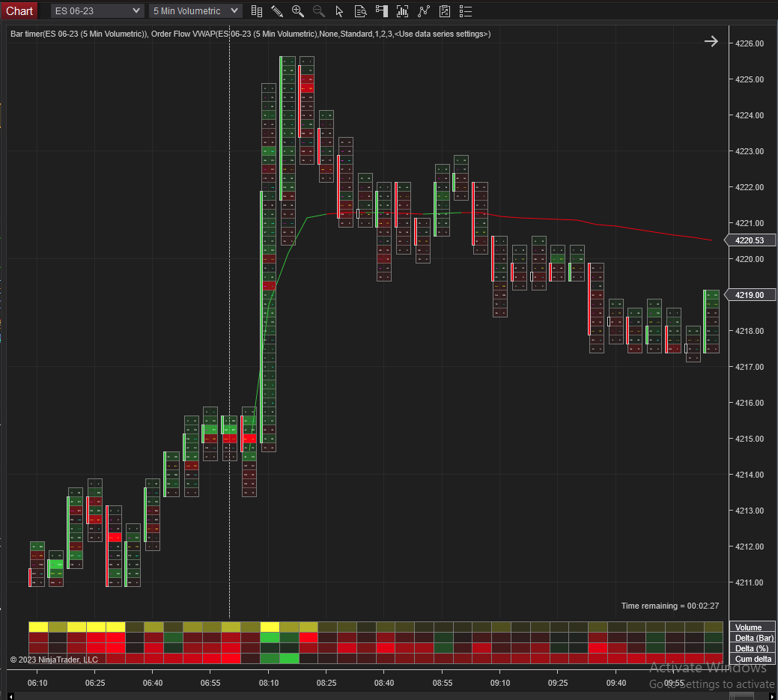778x700 pixels.
Task: Open the chart properties list icon
Action: click(x=466, y=11)
